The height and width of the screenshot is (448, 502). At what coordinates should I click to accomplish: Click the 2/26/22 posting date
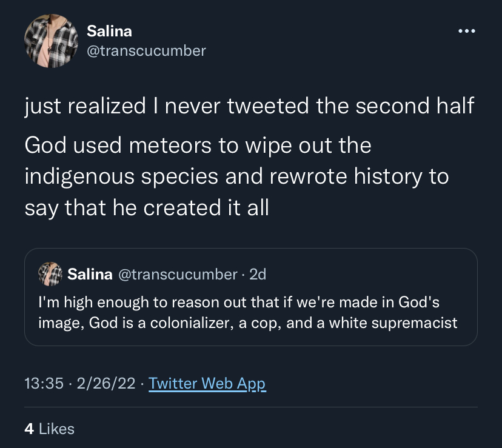(106, 383)
